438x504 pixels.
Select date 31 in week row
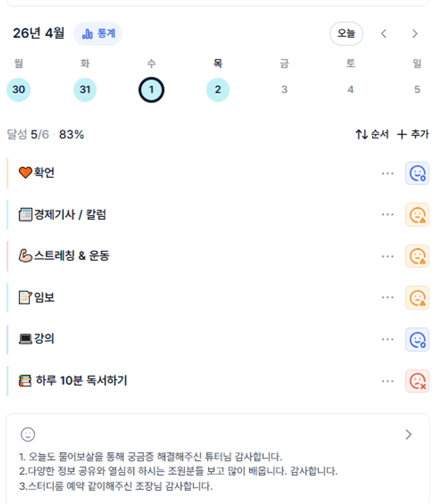tap(85, 89)
